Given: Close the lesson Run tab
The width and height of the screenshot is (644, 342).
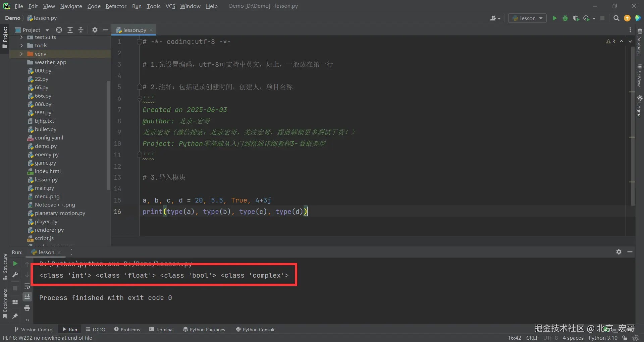Looking at the screenshot, I should coord(59,252).
